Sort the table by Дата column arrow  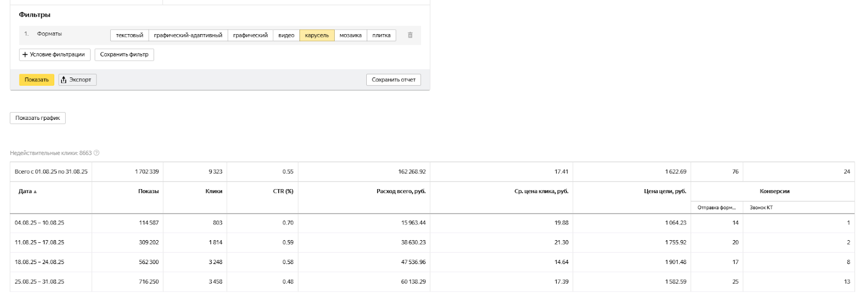point(35,191)
